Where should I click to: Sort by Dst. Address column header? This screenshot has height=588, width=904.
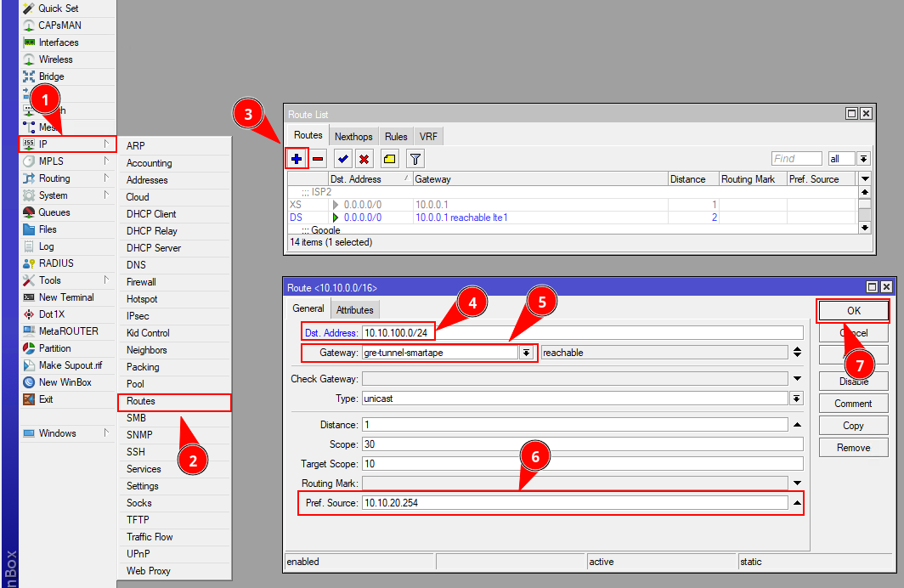point(370,179)
